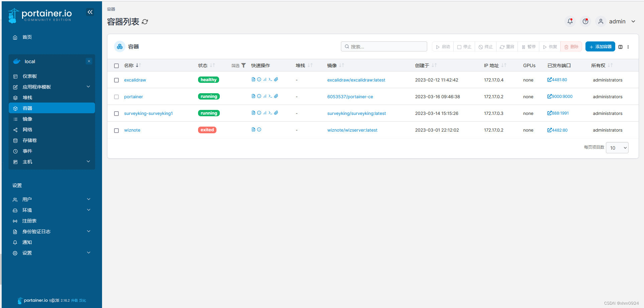Collapse the sidebar with double-chevron icon

coord(90,12)
